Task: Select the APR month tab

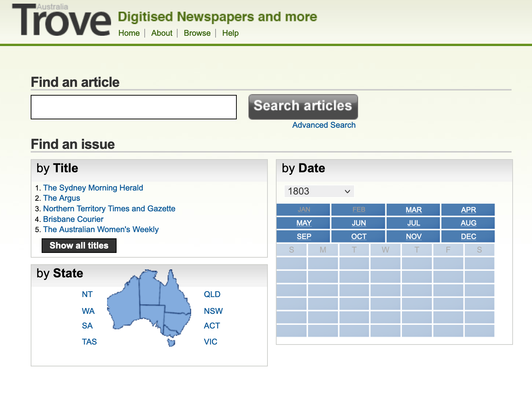Action: [x=468, y=210]
